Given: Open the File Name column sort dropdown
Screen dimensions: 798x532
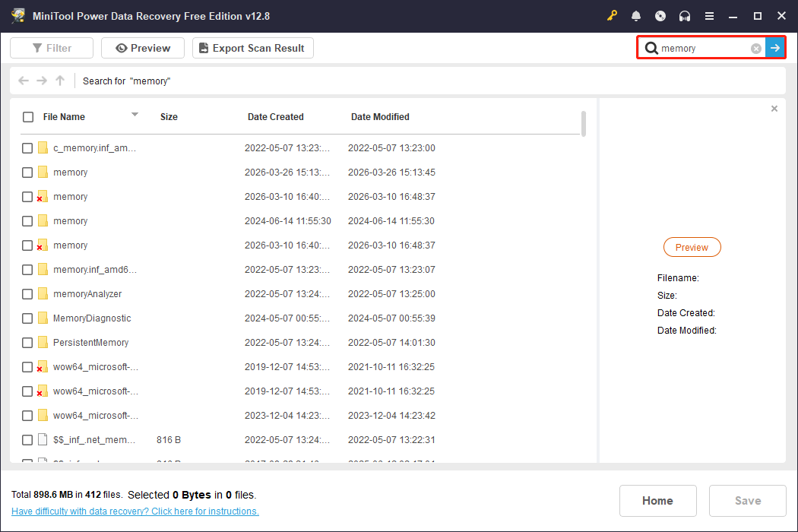Looking at the screenshot, I should (x=135, y=116).
